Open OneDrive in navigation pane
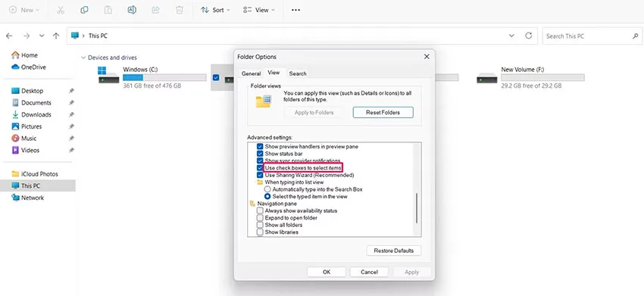The height and width of the screenshot is (296, 644). point(29,67)
